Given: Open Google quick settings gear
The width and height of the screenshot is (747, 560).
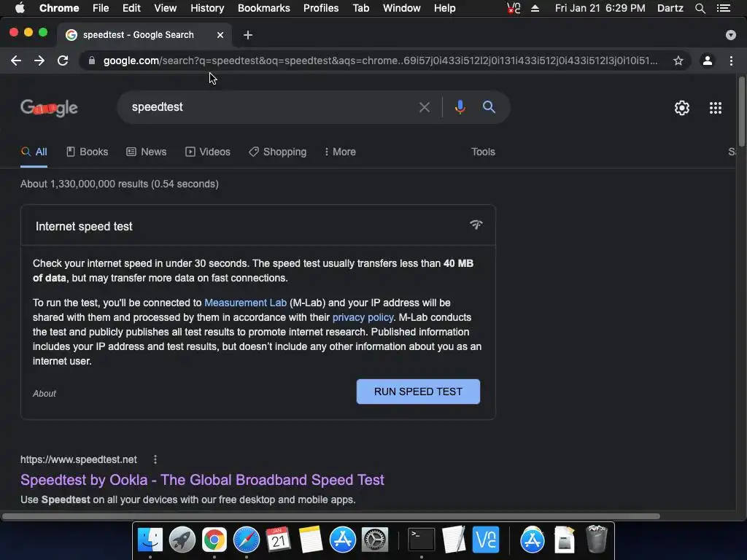Looking at the screenshot, I should (682, 108).
